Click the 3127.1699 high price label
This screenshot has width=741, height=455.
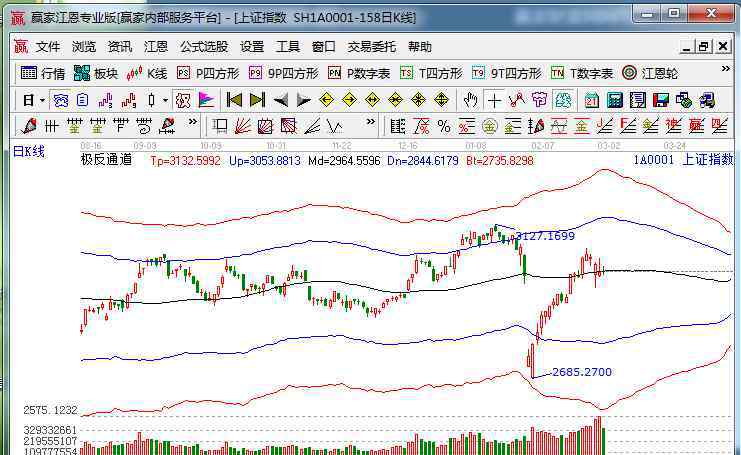pyautogui.click(x=545, y=236)
